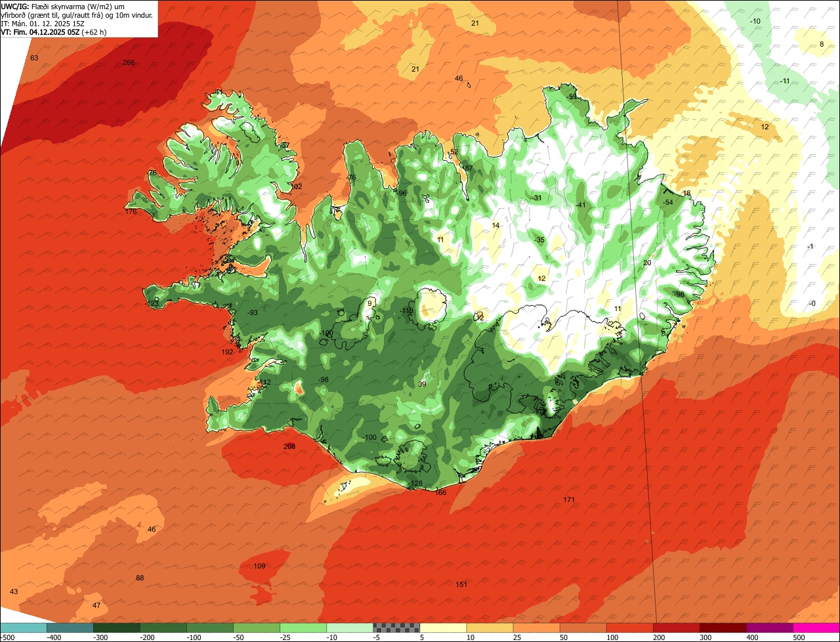Pick the pale yellow legend swatch, 5 to 10
Screen dimensions: 840x642
coord(442,628)
